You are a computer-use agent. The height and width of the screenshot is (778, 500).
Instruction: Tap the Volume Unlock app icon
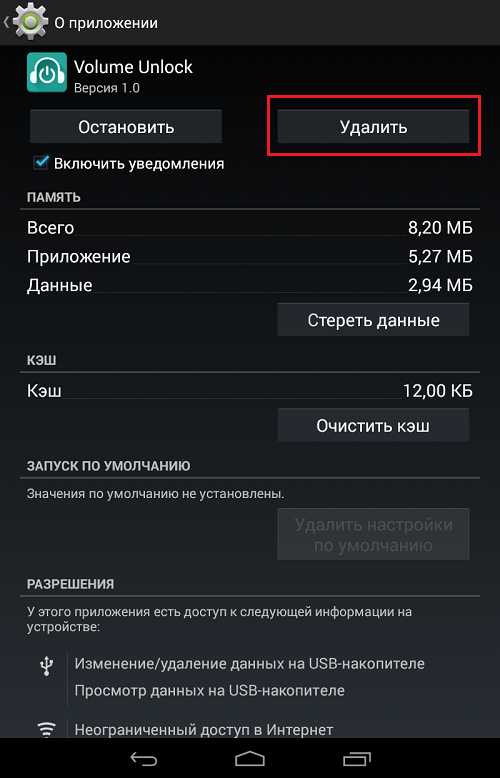(x=47, y=72)
